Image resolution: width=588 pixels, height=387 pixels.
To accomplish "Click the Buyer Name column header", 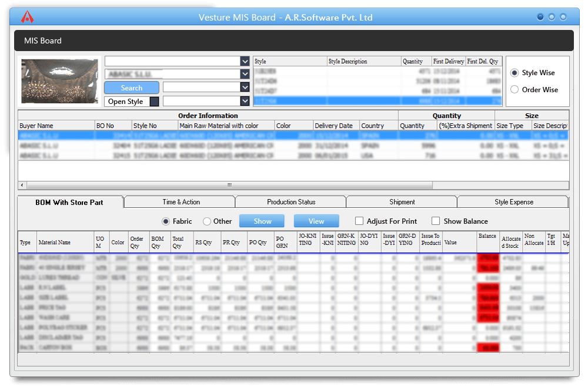I will pos(56,126).
